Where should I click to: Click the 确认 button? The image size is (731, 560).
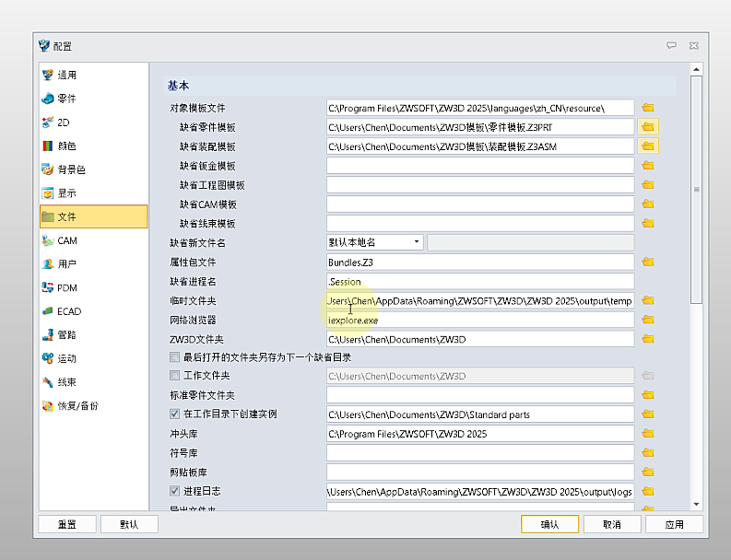point(549,524)
